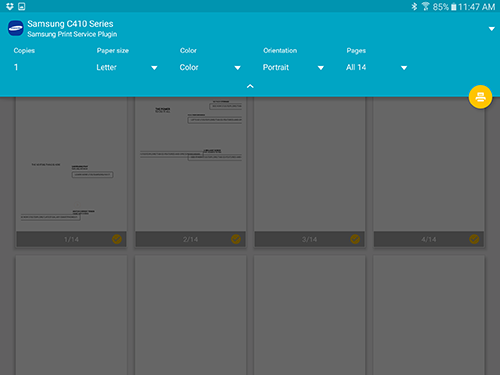Tap the Dropbox status bar icon
Image resolution: width=500 pixels, height=375 pixels.
click(10, 6)
